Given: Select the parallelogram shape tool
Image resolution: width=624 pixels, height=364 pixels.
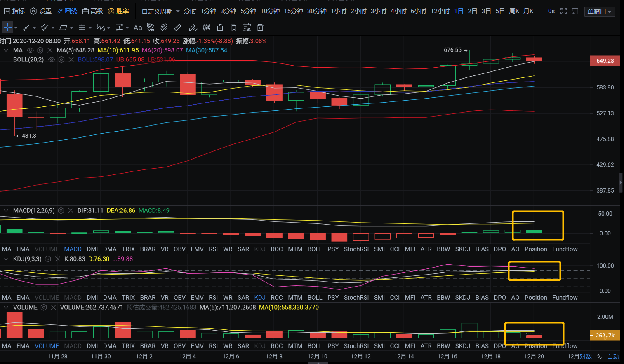Looking at the screenshot, I should pyautogui.click(x=63, y=28).
